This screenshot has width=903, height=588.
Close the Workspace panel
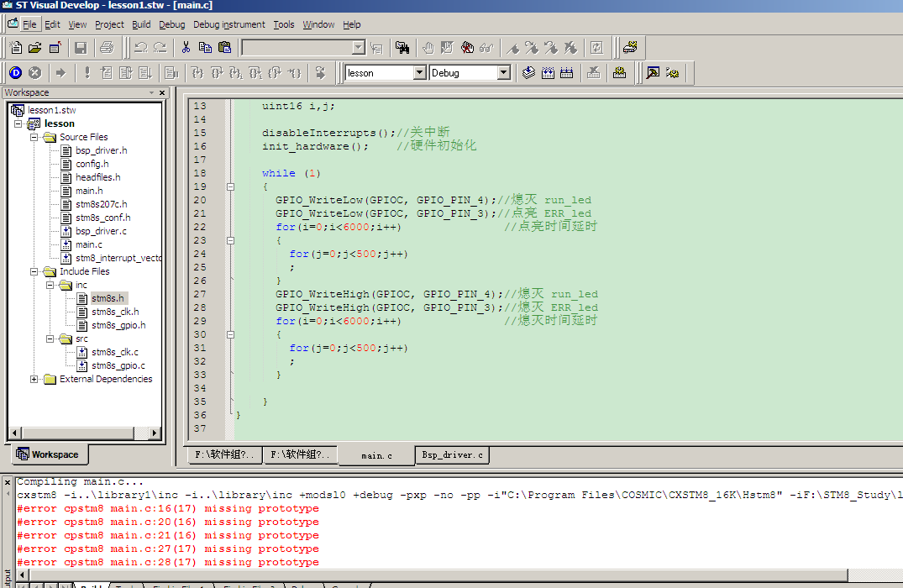[x=162, y=92]
